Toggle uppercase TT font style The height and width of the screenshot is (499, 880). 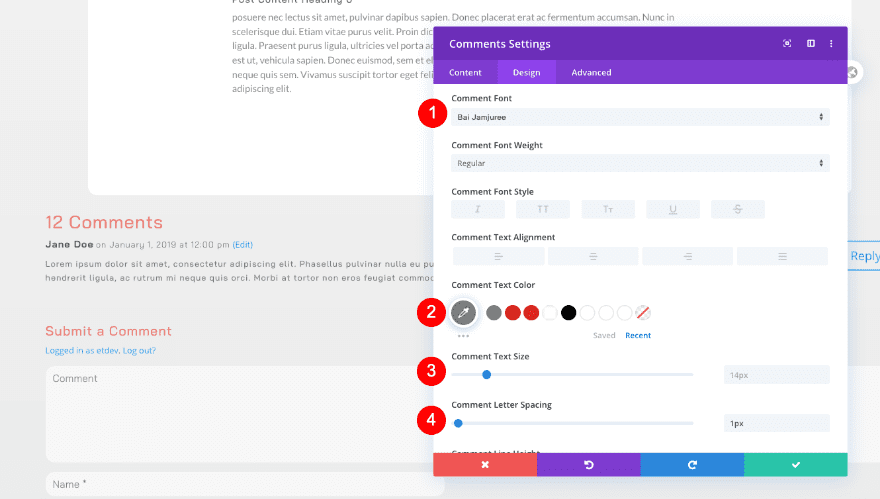click(543, 209)
